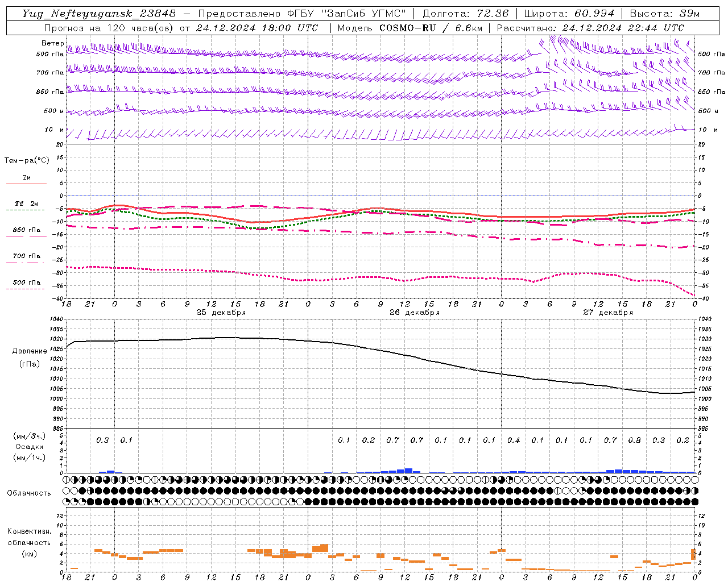Select the Долгота: 72.36 header field
This screenshot has width=728, height=582.
466,14
